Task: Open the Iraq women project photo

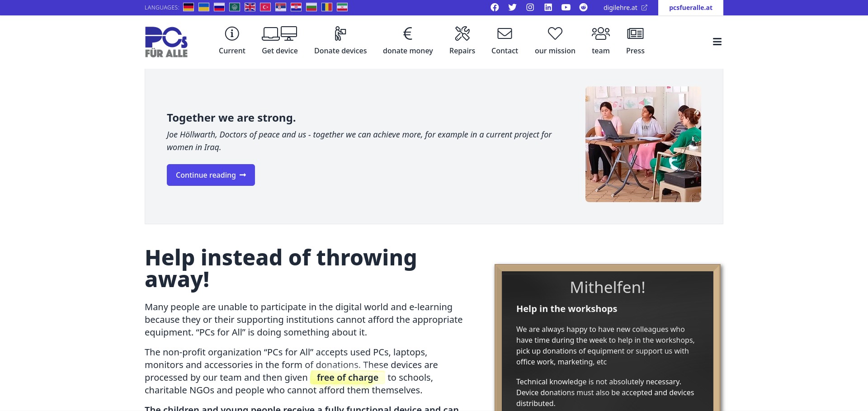Action: (x=643, y=144)
